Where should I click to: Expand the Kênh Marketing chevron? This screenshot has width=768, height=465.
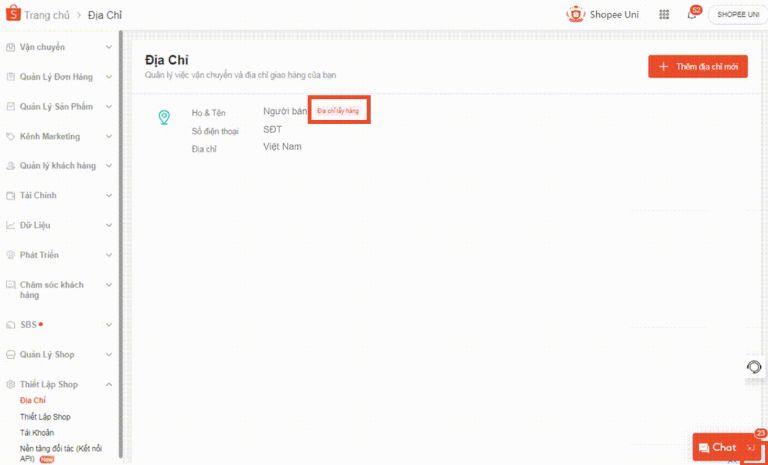(109, 136)
